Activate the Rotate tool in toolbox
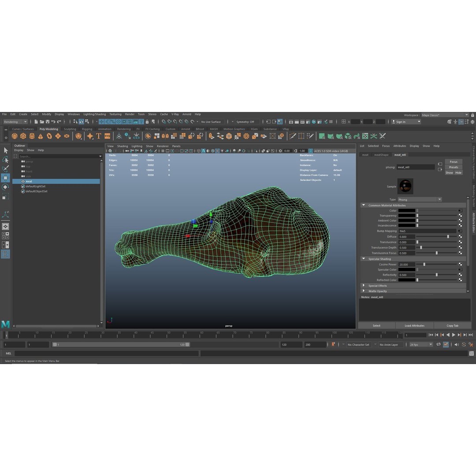 pyautogui.click(x=5, y=187)
